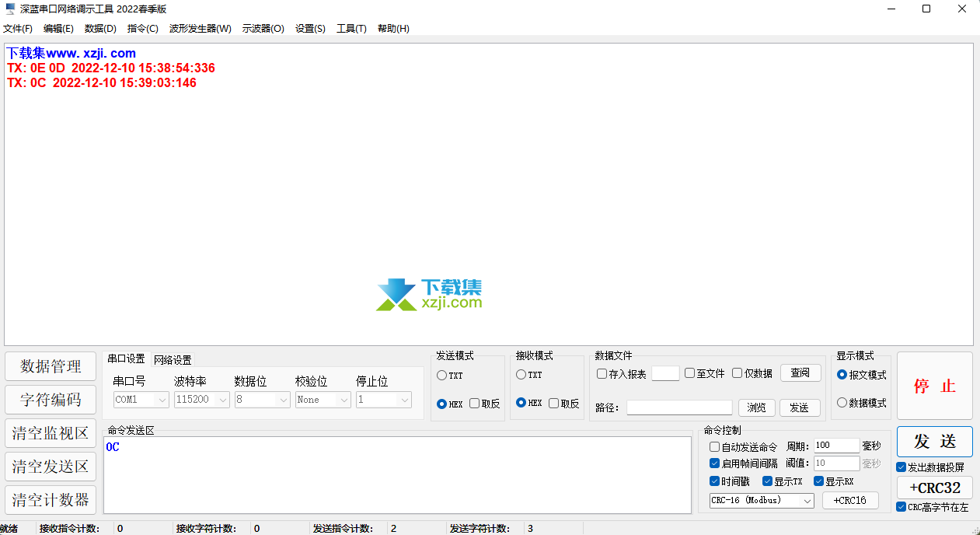Click the TX: 0E 0D log line
The height and width of the screenshot is (535, 980).
[110, 68]
